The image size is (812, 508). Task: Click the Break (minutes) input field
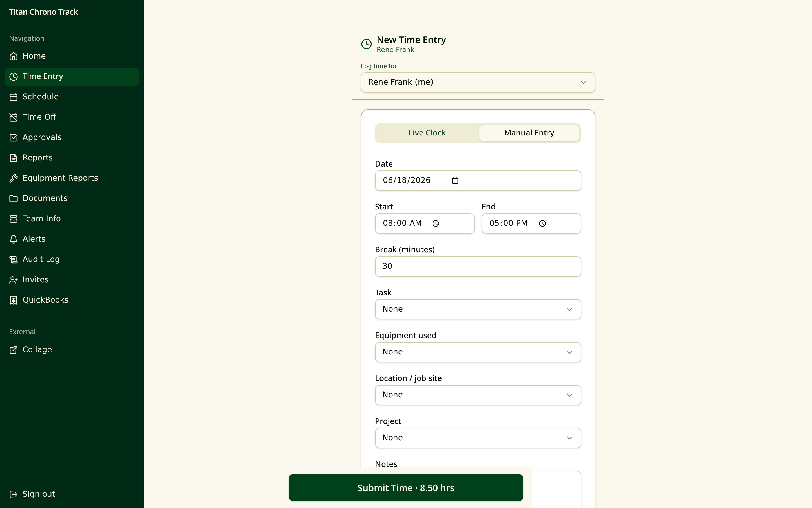(478, 266)
